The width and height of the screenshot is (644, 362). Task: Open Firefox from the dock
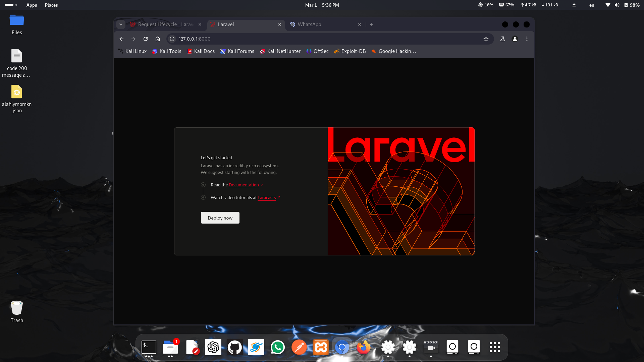(363, 347)
